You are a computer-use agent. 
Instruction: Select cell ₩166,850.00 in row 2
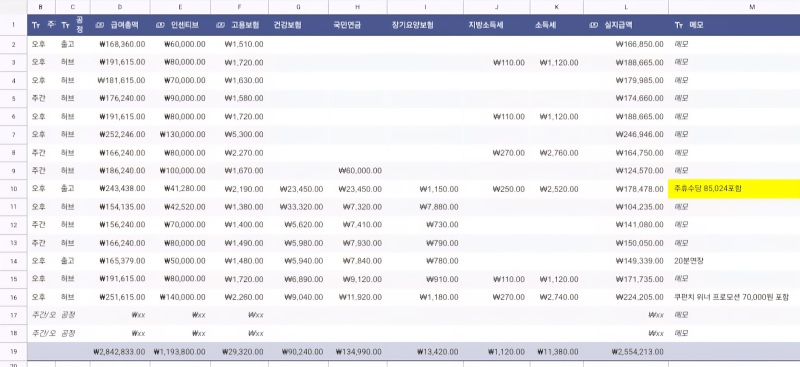point(626,44)
